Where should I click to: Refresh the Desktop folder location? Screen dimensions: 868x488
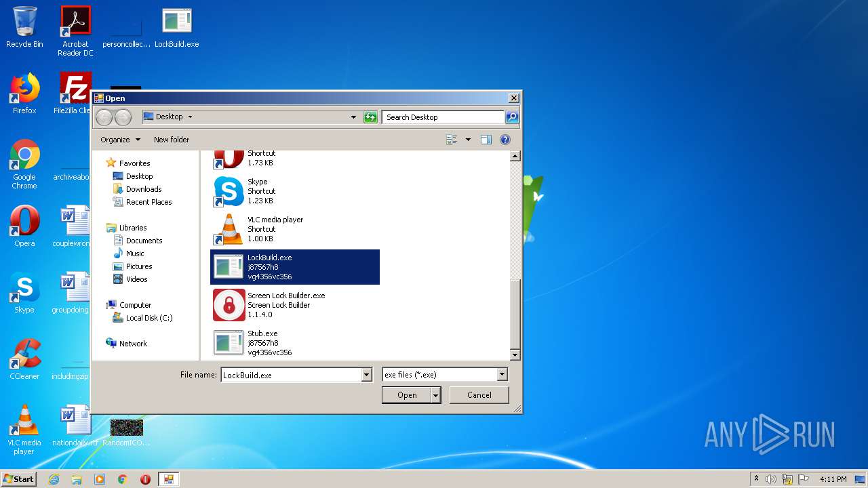click(370, 117)
